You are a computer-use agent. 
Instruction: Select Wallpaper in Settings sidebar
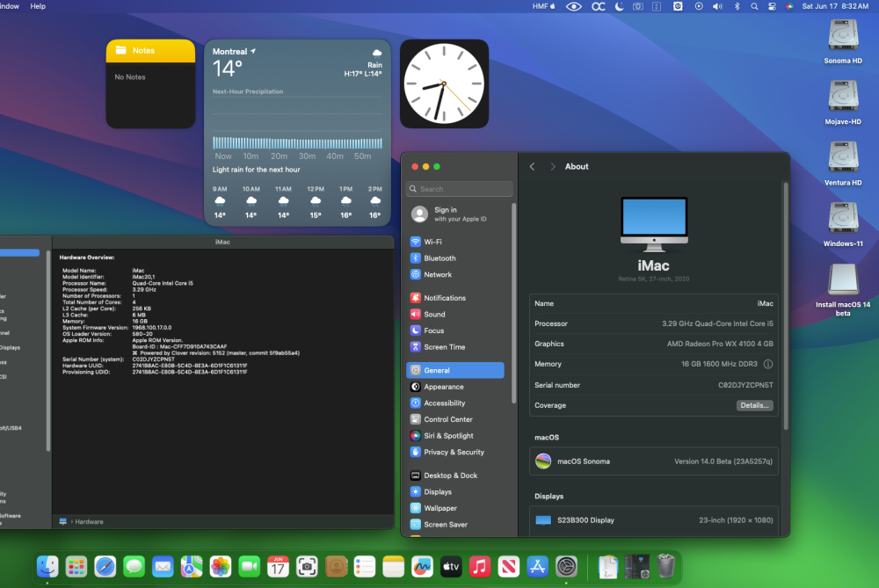455,508
